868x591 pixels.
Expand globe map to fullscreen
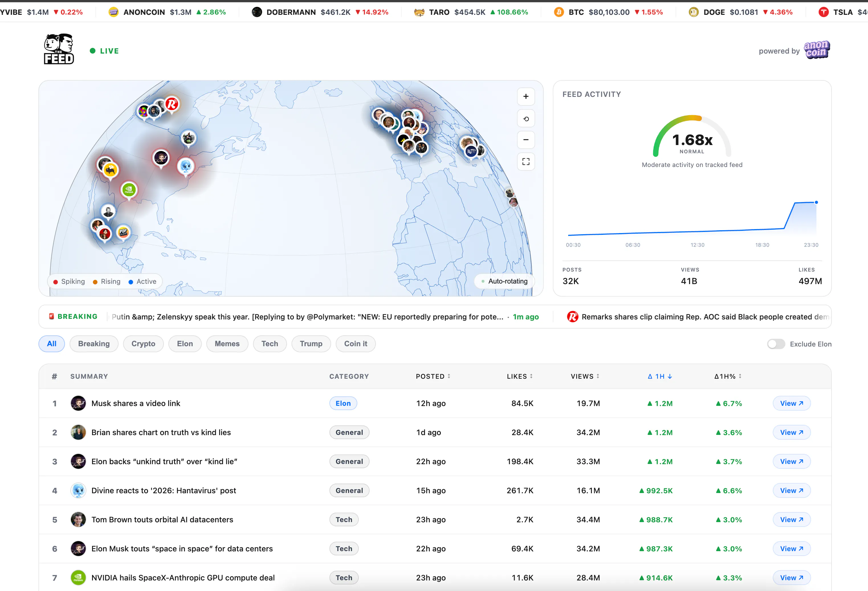pyautogui.click(x=525, y=161)
